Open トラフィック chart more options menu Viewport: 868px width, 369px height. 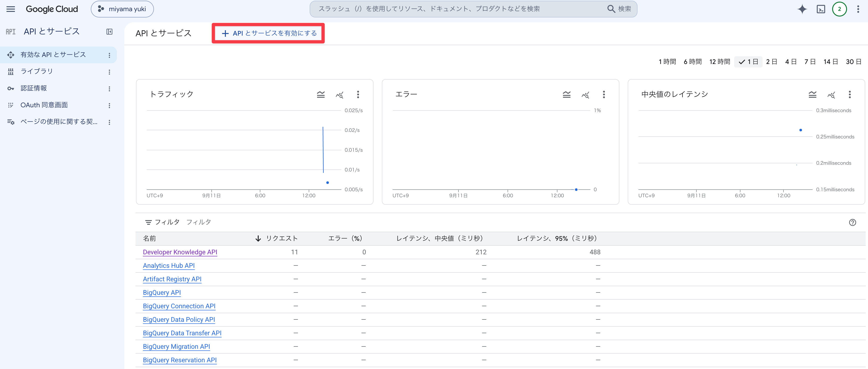358,95
